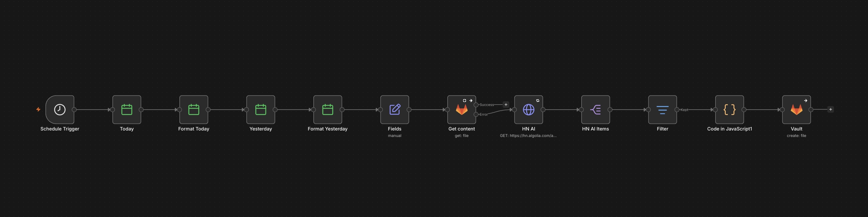The image size is (868, 217).
Task: Click the arrow badge on Vault node
Action: (x=806, y=101)
